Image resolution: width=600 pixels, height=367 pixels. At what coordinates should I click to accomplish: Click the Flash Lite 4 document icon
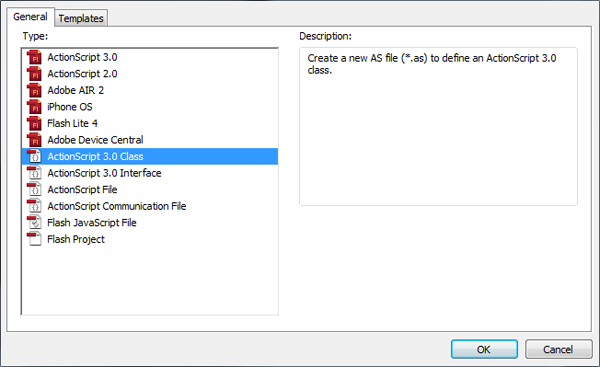34,123
